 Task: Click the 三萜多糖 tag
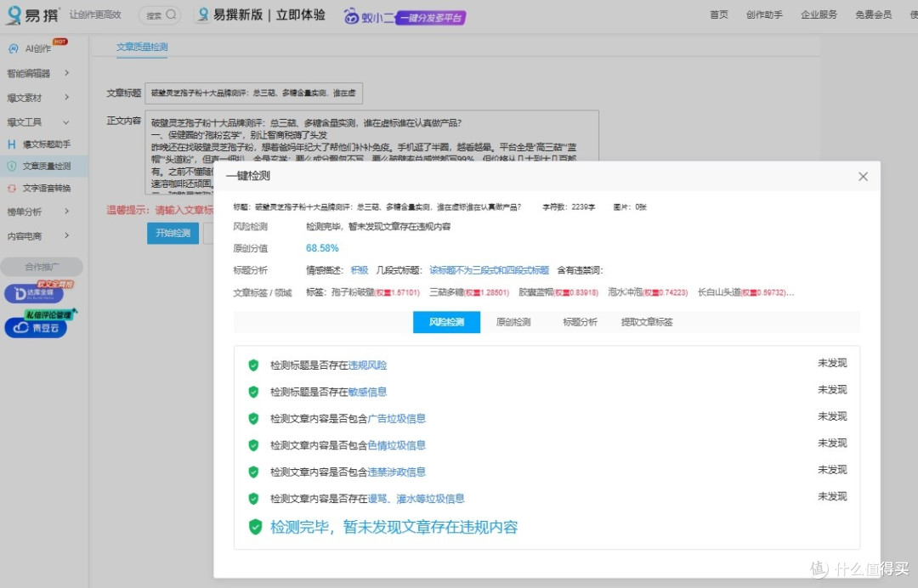point(469,292)
